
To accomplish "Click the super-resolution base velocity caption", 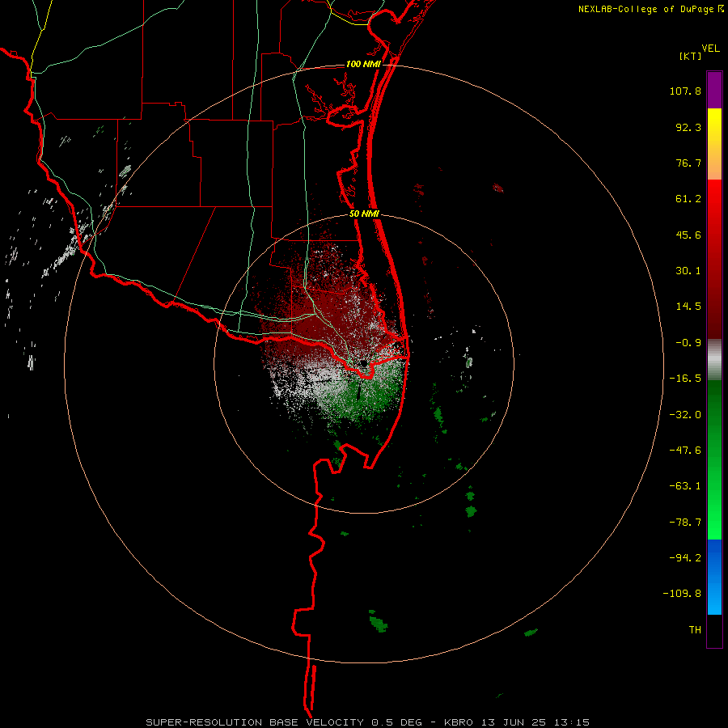I will pyautogui.click(x=368, y=722).
